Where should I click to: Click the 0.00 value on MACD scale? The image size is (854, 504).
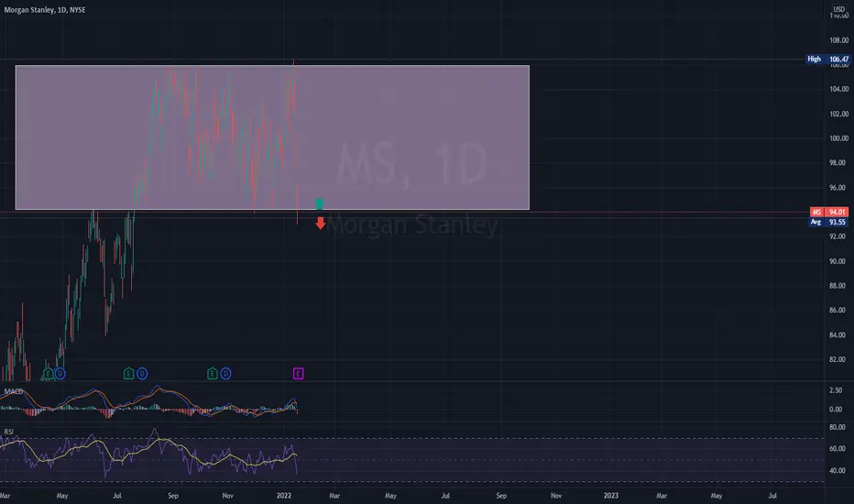pos(836,410)
